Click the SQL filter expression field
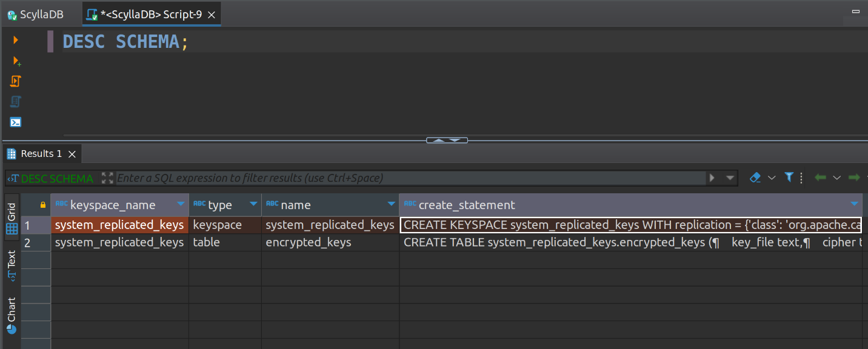Screen dimensions: 868x349 pos(410,178)
